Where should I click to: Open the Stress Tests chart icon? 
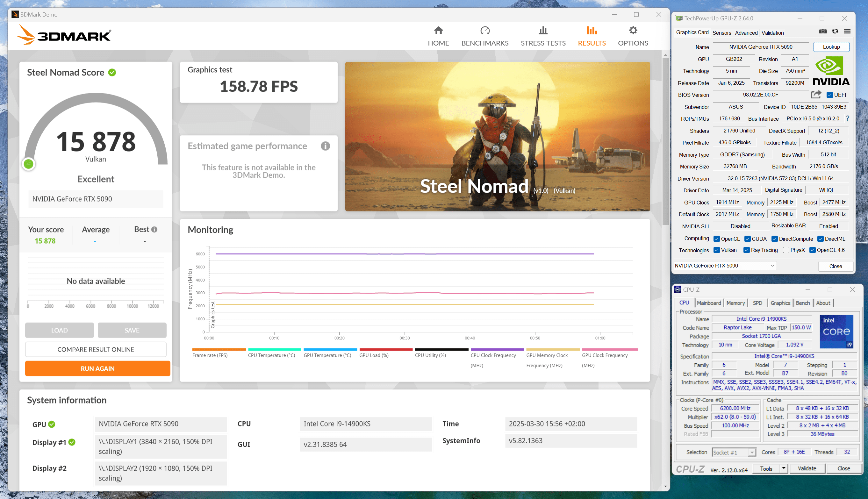point(543,30)
